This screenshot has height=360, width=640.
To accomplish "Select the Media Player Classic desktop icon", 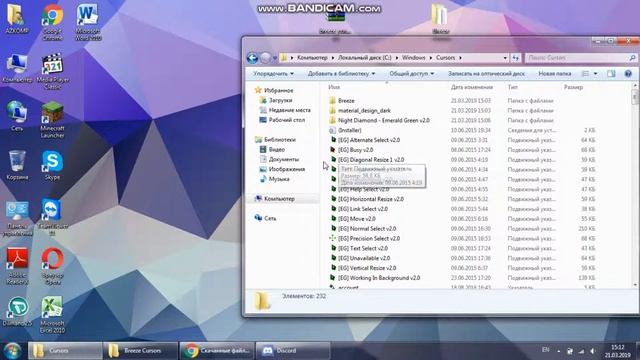I will pyautogui.click(x=52, y=71).
